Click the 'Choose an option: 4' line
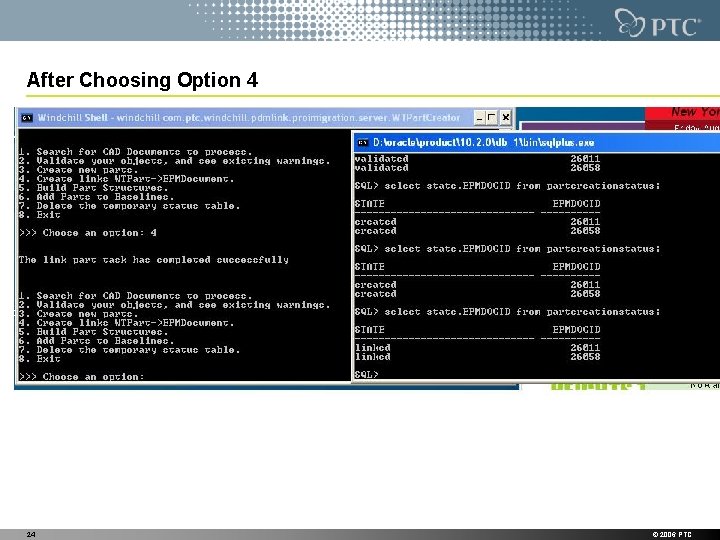This screenshot has width=720, height=540. [x=88, y=233]
